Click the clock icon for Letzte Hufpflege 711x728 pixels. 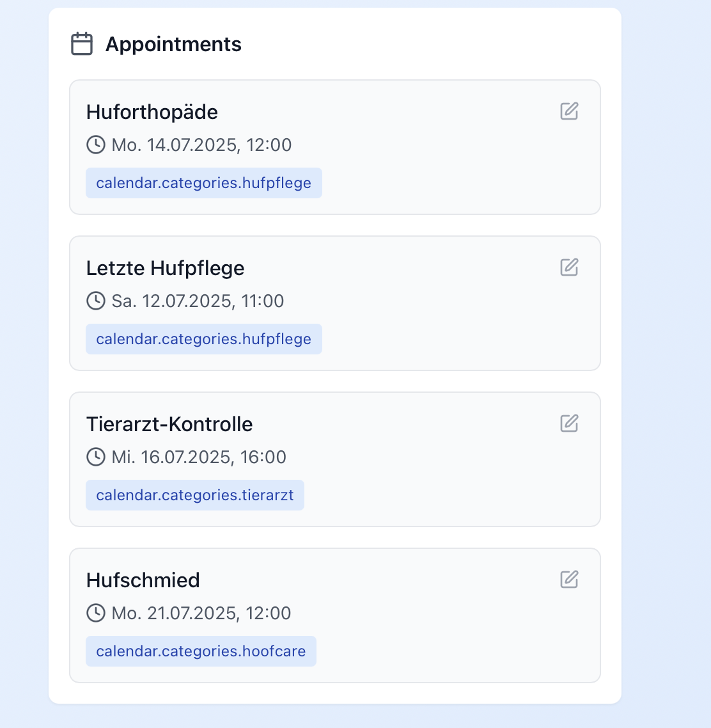point(96,301)
